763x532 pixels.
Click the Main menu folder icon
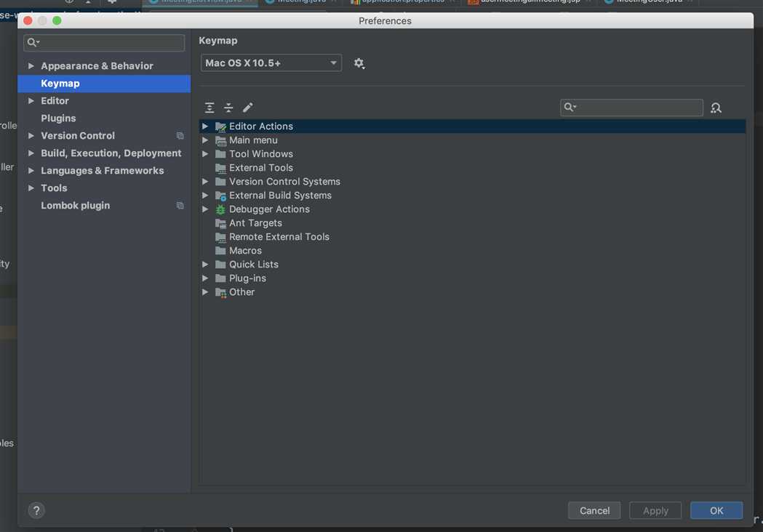220,140
